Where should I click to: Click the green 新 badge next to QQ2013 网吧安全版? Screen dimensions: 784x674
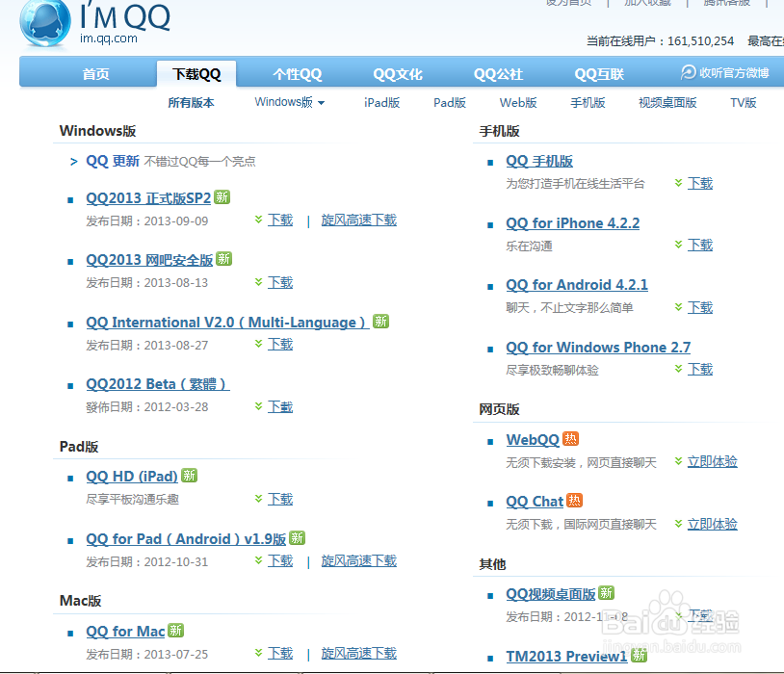coord(224,259)
